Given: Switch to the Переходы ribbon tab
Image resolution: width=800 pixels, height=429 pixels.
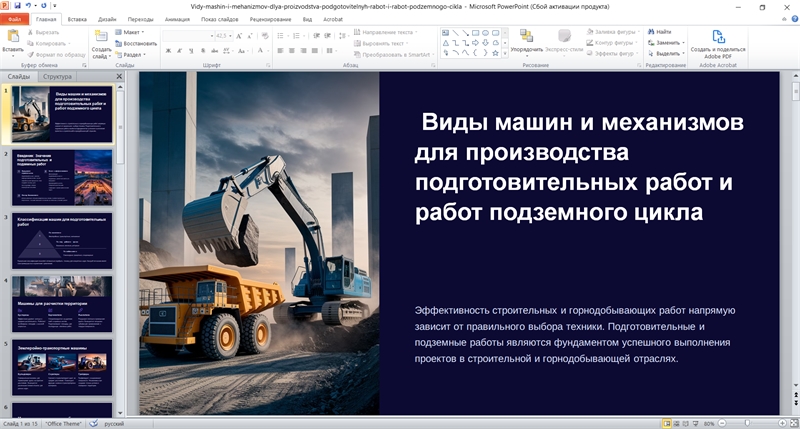Looking at the screenshot, I should click(x=140, y=19).
